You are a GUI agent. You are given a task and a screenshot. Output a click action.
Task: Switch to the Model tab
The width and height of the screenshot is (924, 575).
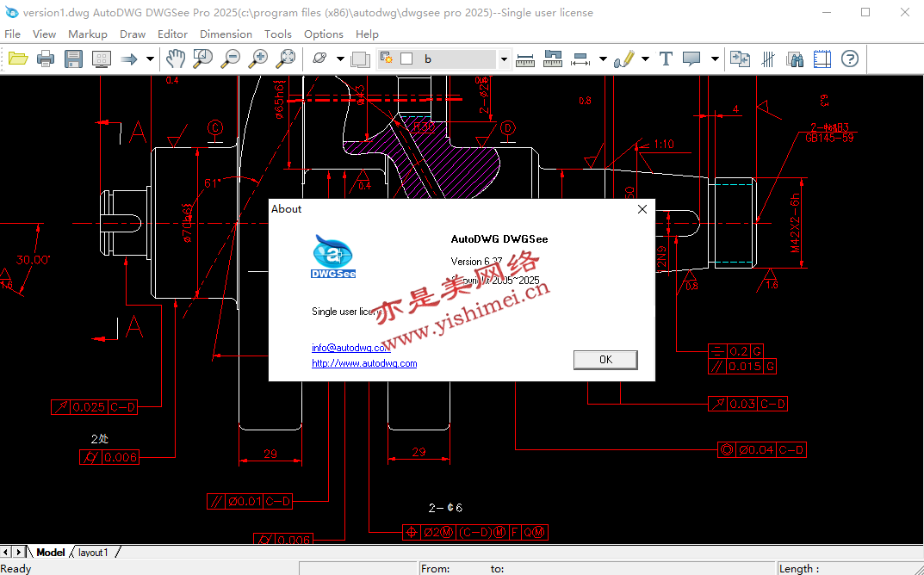(51, 552)
